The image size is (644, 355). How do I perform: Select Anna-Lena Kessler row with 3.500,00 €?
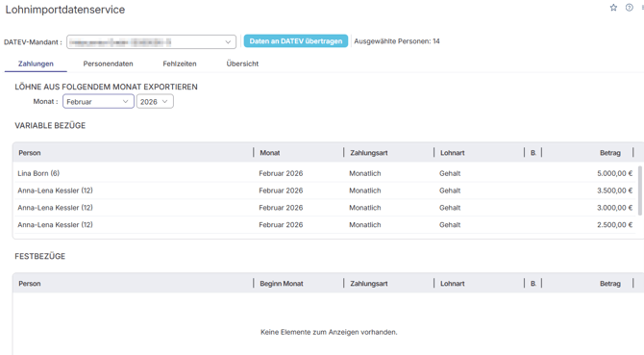(x=325, y=190)
